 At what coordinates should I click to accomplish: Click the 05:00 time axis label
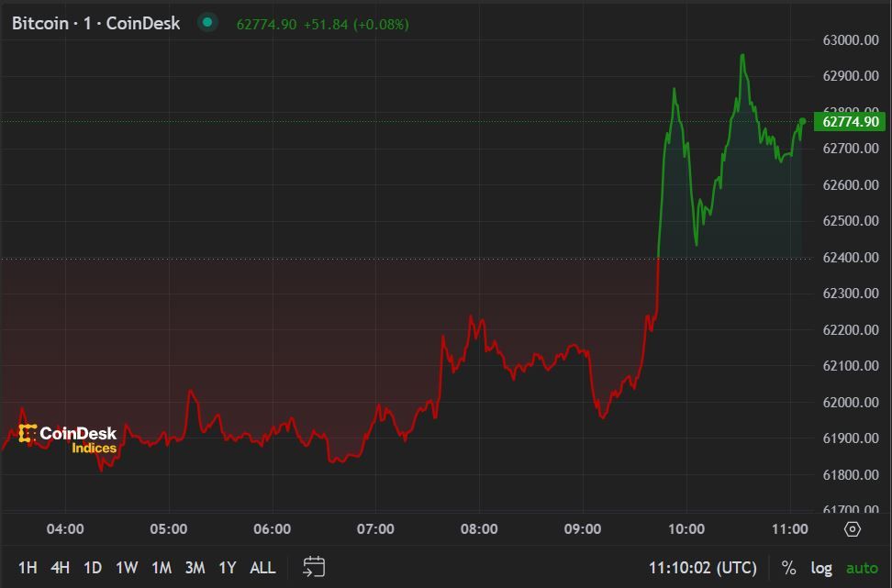point(168,529)
